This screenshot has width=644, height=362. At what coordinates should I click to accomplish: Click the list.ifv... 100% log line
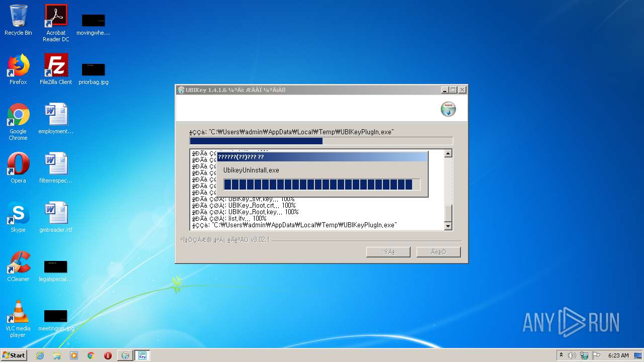[x=229, y=219]
